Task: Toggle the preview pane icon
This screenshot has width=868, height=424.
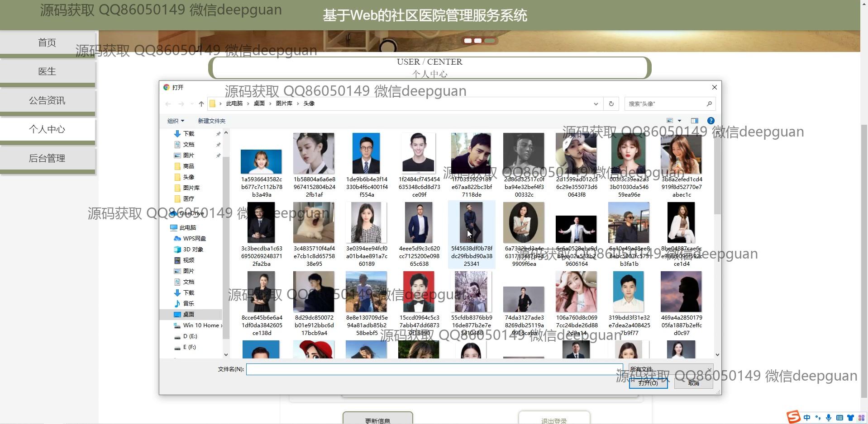Action: click(x=694, y=121)
